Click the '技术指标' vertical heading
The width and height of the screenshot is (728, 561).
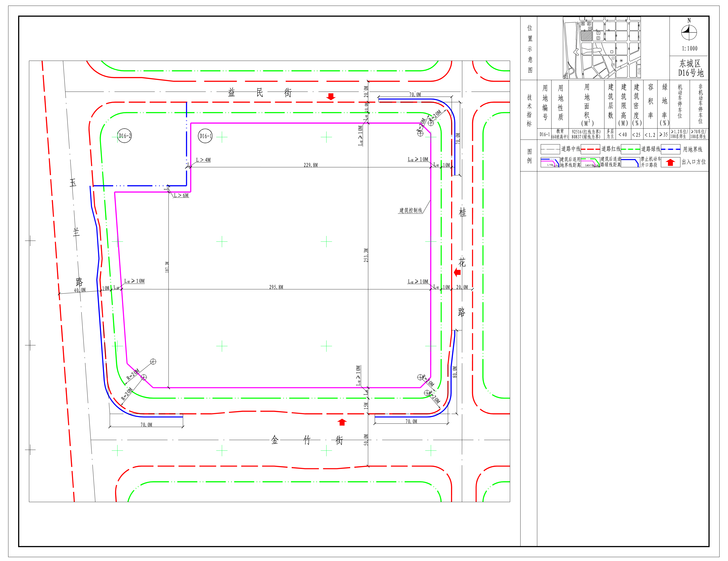coord(529,110)
